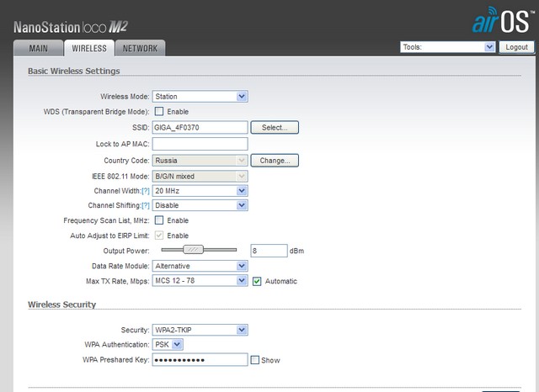Switch to the MAIN tab
The height and width of the screenshot is (392, 539).
pos(38,49)
